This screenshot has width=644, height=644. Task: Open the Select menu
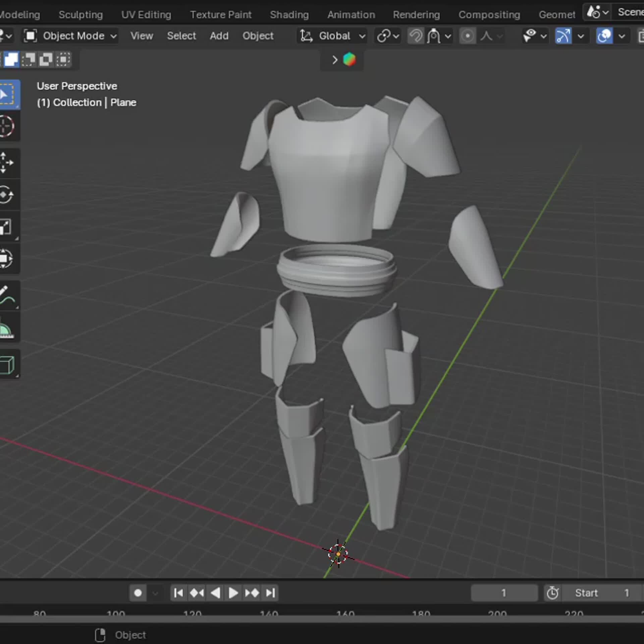pos(181,36)
